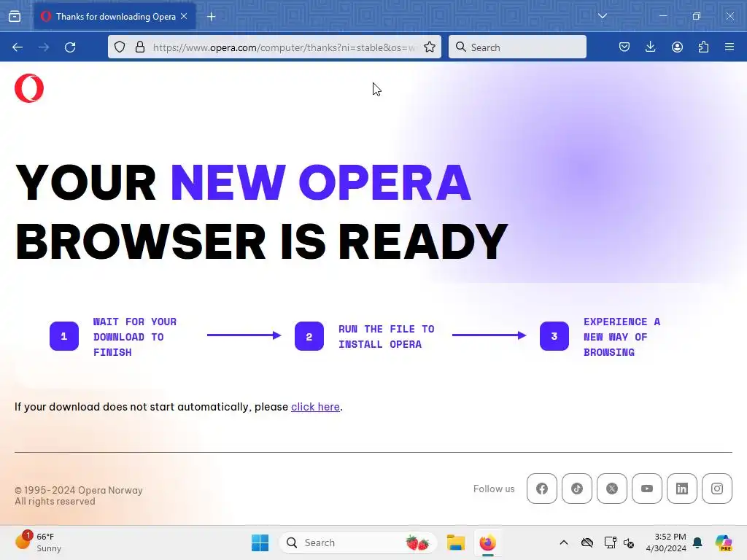Click the Windows taskbar Search box
The height and width of the screenshot is (560, 747).
(357, 542)
